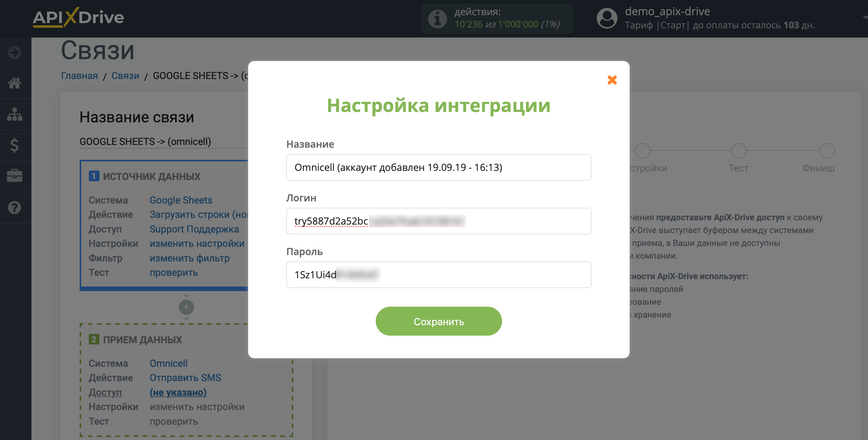Click изменить настройки in data source block
This screenshot has width=868, height=440.
click(197, 243)
